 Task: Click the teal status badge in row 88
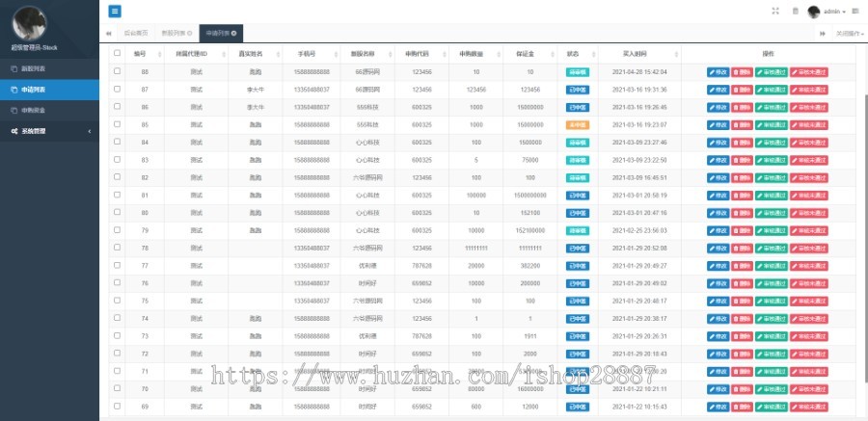(578, 72)
